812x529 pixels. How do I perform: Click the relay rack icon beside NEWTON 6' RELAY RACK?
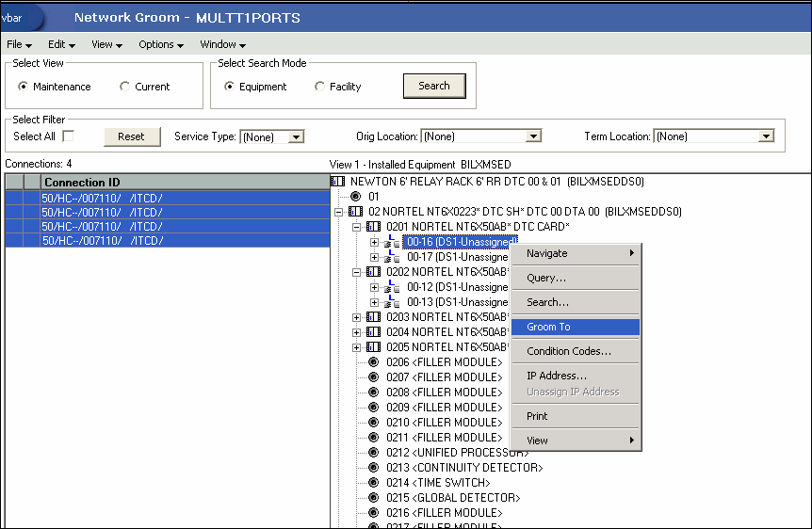337,182
